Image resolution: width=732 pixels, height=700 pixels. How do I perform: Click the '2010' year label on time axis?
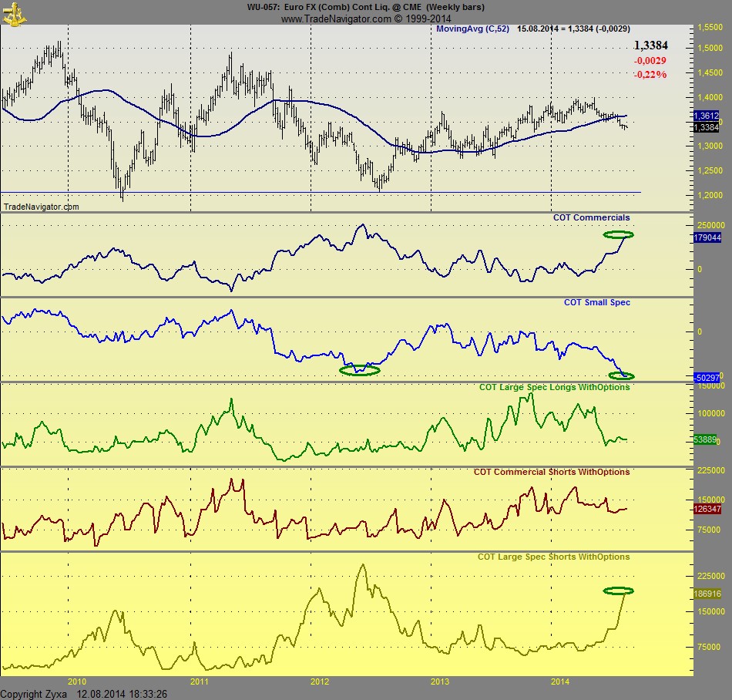point(77,681)
